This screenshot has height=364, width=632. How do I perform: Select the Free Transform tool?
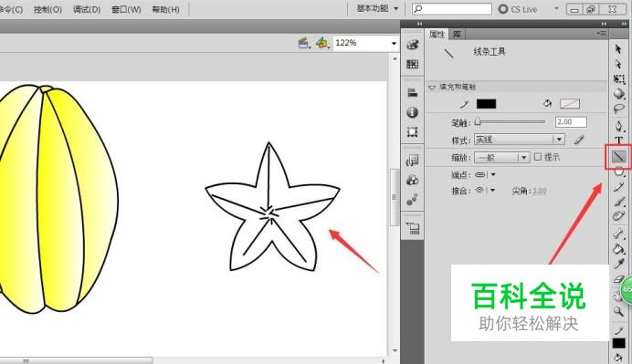point(619,79)
